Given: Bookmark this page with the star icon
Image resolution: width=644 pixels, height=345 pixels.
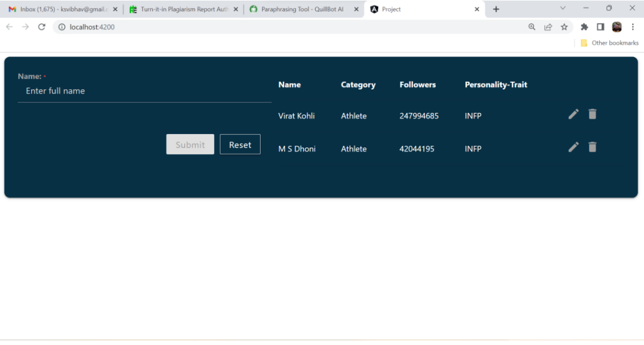Looking at the screenshot, I should pyautogui.click(x=564, y=27).
